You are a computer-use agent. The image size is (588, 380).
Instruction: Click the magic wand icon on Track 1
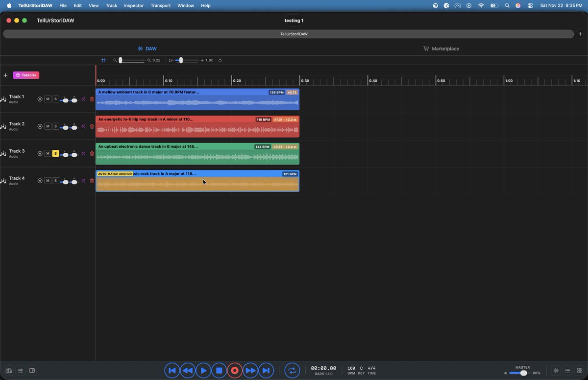[84, 99]
